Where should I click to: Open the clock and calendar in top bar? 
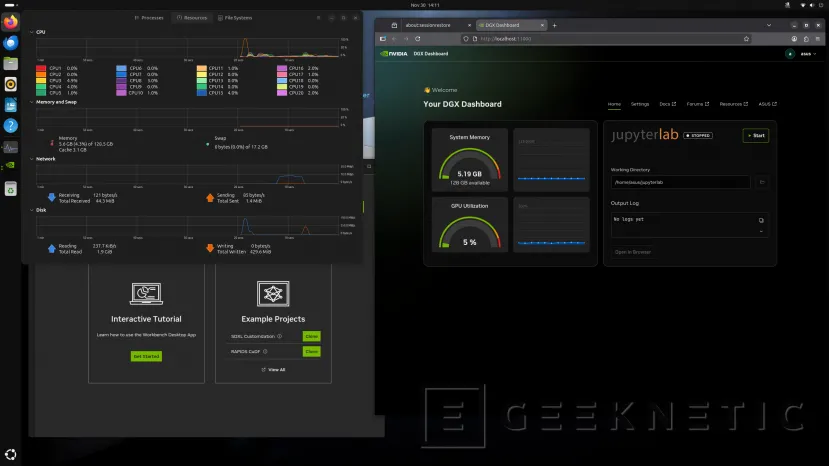coord(425,5)
